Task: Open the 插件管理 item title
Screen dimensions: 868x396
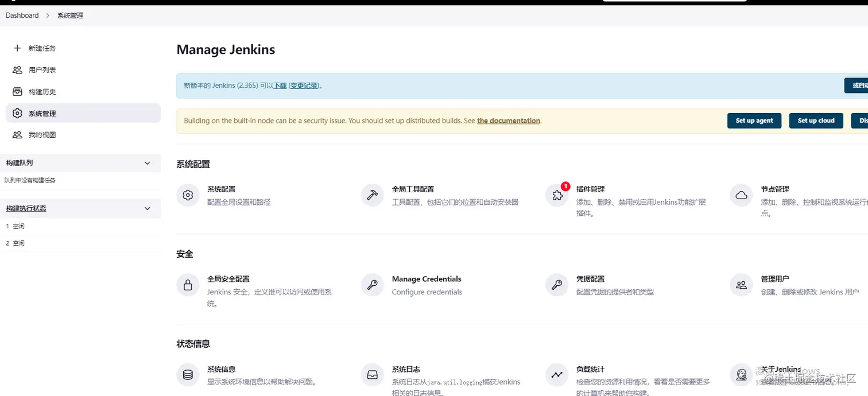Action: click(x=590, y=189)
